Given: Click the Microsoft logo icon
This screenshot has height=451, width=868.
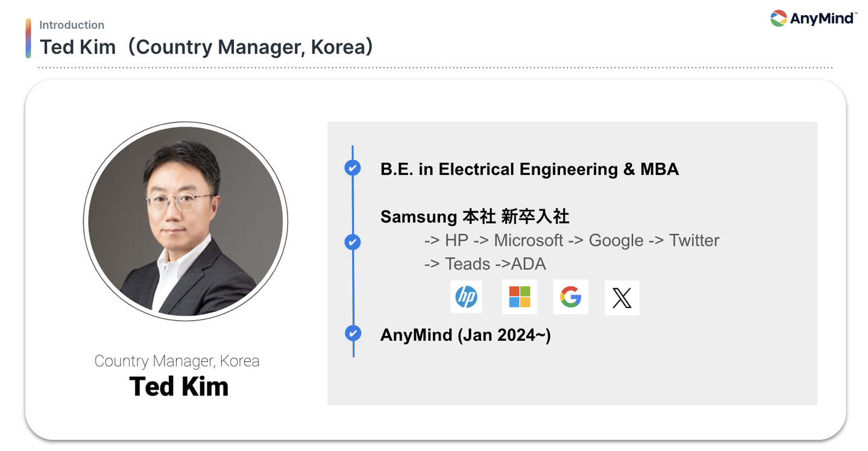Looking at the screenshot, I should click(519, 297).
